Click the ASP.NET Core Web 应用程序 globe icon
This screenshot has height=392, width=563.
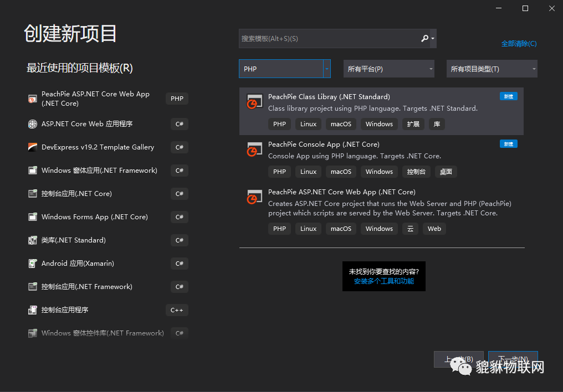coord(32,124)
